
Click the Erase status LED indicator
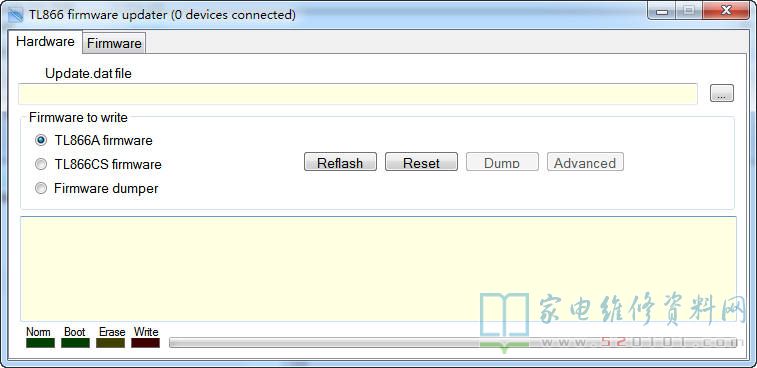pyautogui.click(x=111, y=343)
